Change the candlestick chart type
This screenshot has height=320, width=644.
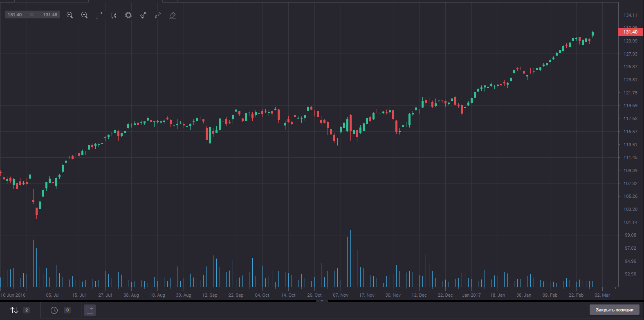pos(114,15)
